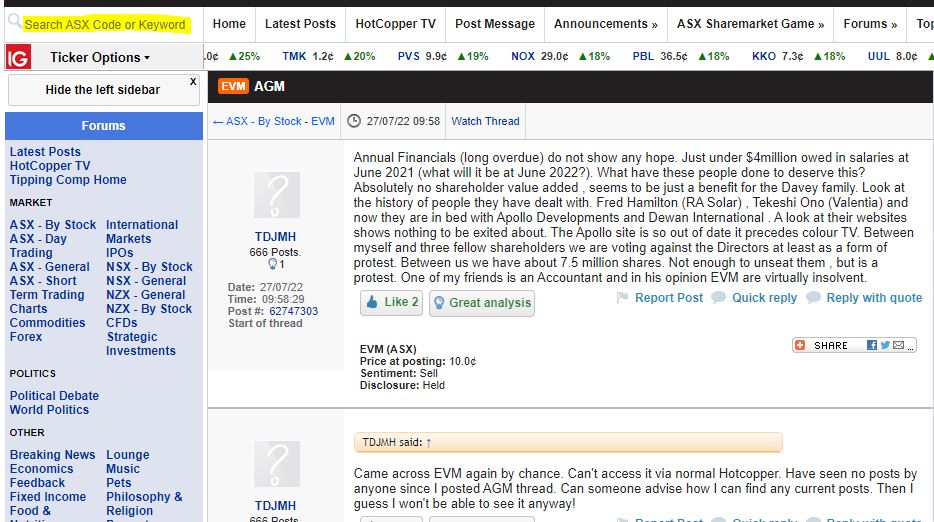Open Tipping Comp Home link
934x522 pixels.
[68, 180]
